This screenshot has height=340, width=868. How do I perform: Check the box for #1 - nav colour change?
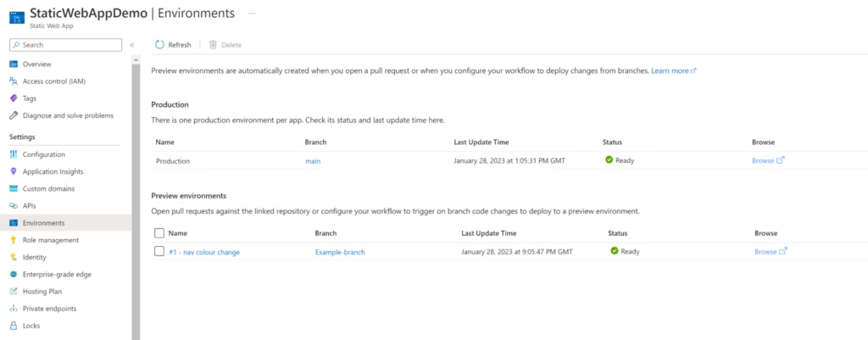pos(159,251)
